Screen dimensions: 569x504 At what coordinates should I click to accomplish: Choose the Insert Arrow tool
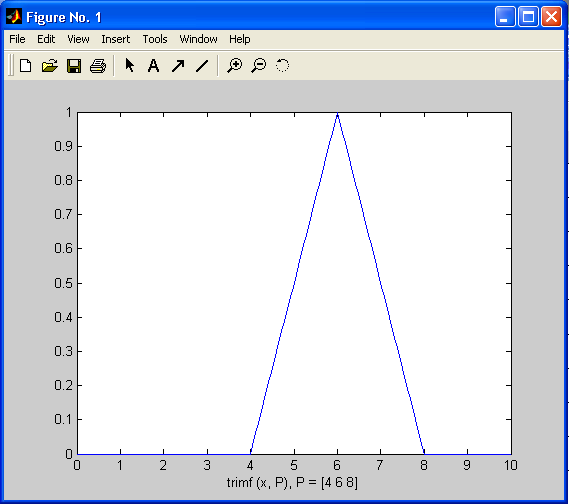point(178,66)
